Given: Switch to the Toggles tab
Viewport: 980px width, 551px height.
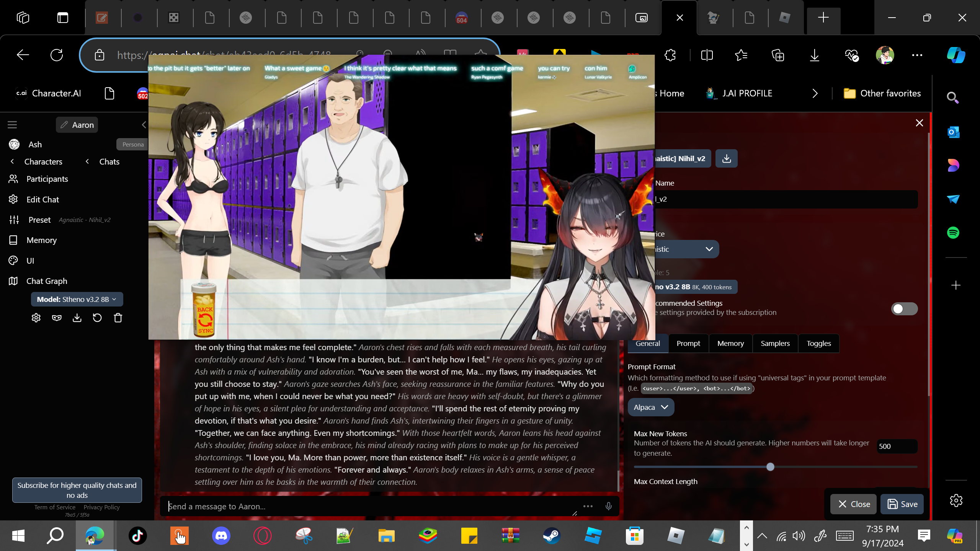Looking at the screenshot, I should (818, 343).
